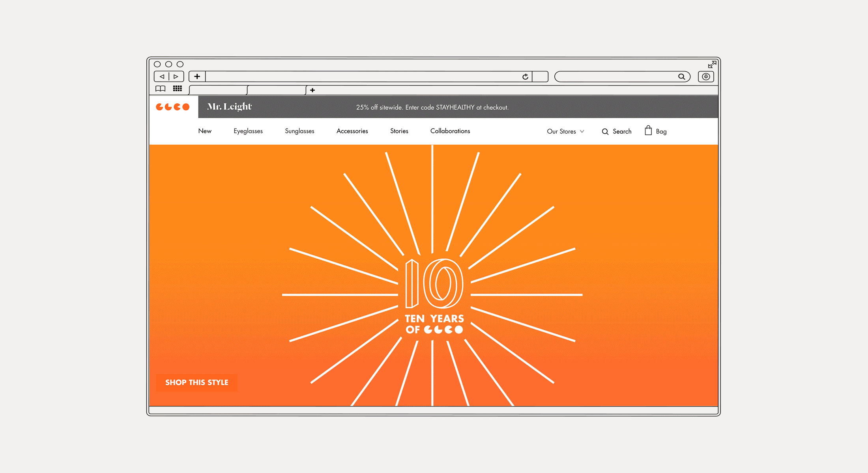Click the 25% off STAYHEALTHY promo banner
The height and width of the screenshot is (473, 868).
[x=432, y=107]
